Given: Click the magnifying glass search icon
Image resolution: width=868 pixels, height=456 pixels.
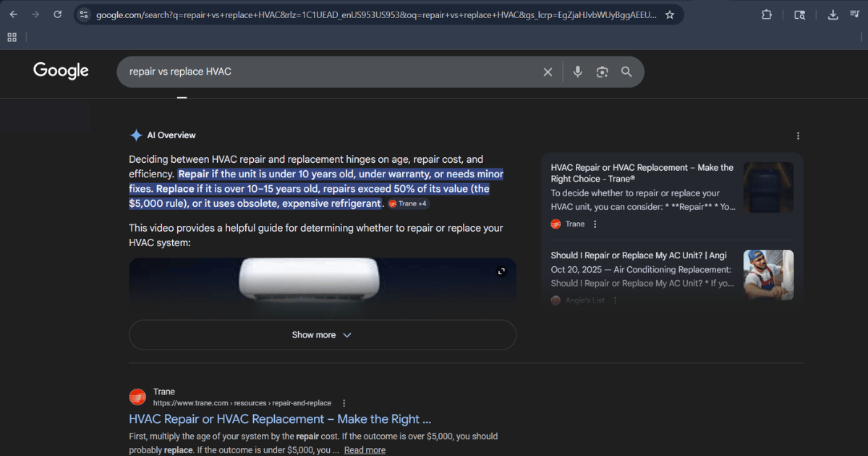Looking at the screenshot, I should click(x=626, y=72).
